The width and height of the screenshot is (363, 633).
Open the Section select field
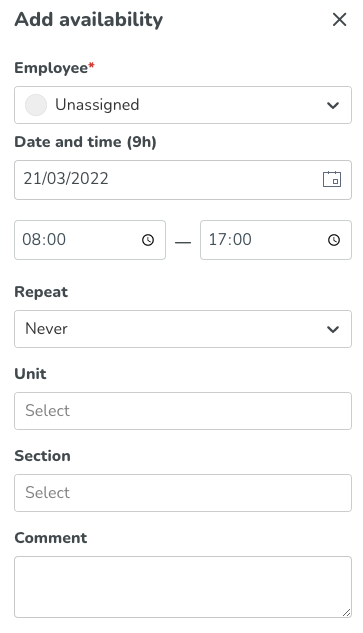[183, 493]
